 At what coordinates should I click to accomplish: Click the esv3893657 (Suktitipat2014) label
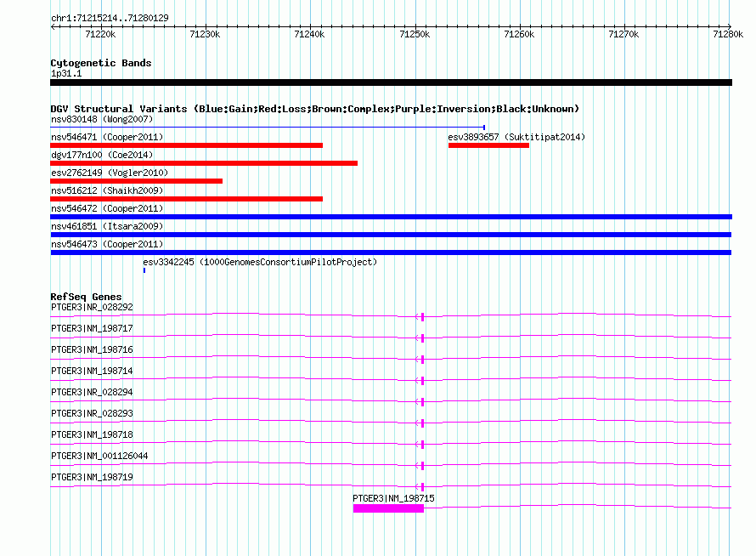pyautogui.click(x=516, y=137)
